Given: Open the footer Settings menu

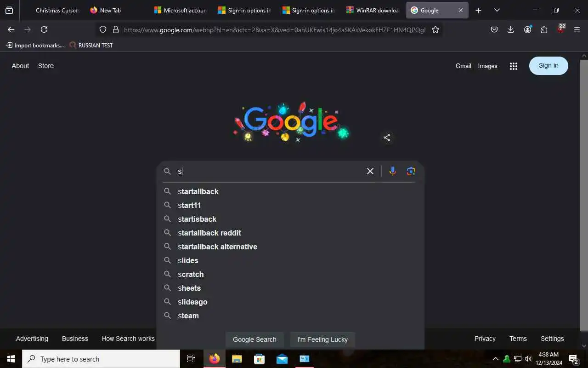Looking at the screenshot, I should point(552,339).
